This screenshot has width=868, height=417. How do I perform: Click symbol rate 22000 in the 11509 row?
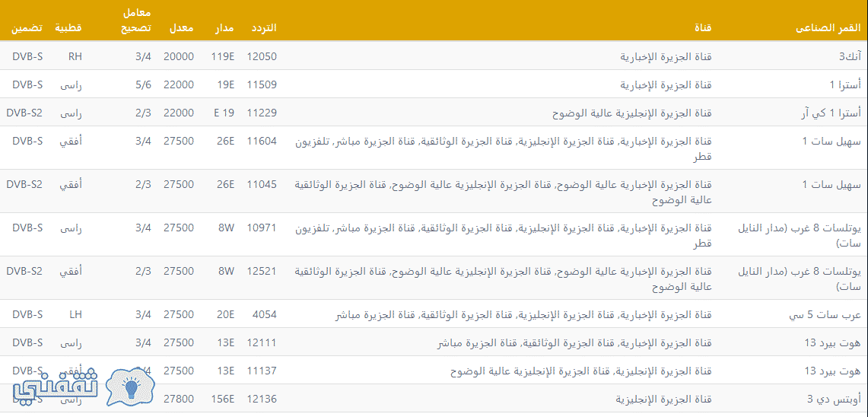[179, 84]
